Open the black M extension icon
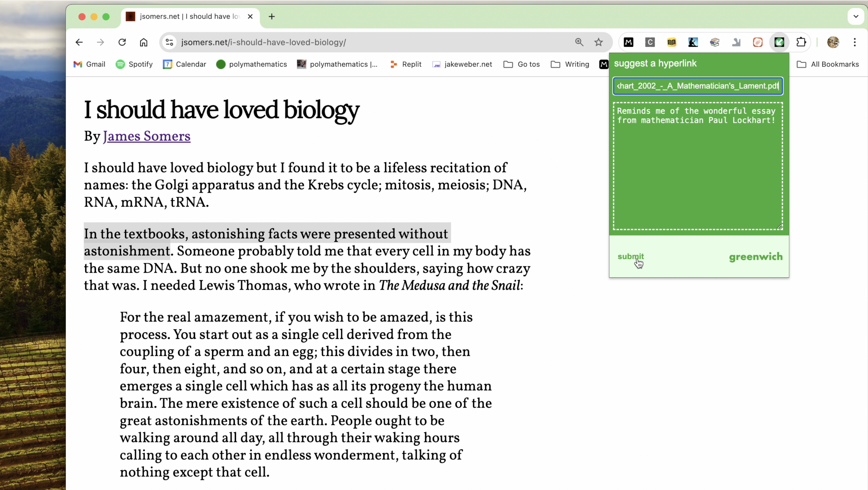The width and height of the screenshot is (868, 490). click(629, 42)
